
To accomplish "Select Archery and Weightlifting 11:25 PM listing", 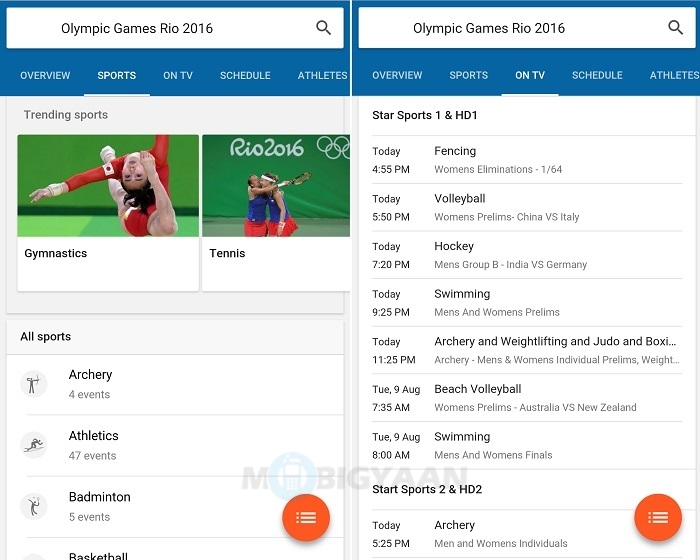I will pyautogui.click(x=527, y=350).
